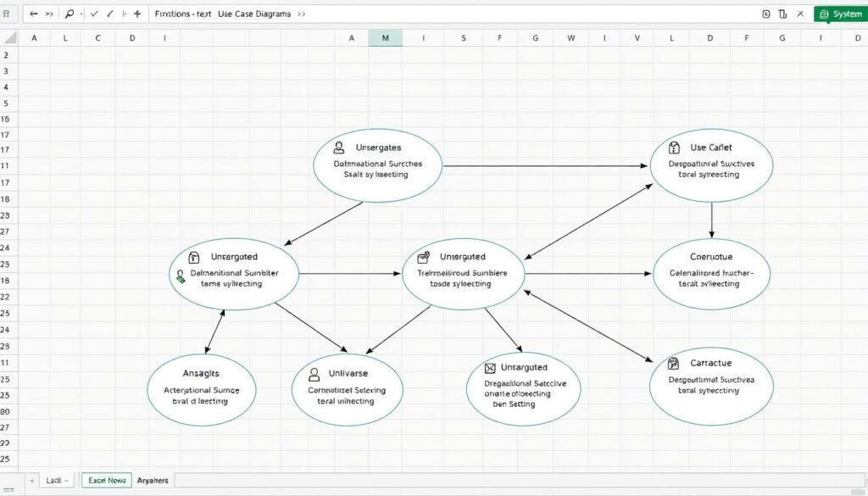
Task: Select the Unlivarse use case ellipse
Action: tap(347, 390)
